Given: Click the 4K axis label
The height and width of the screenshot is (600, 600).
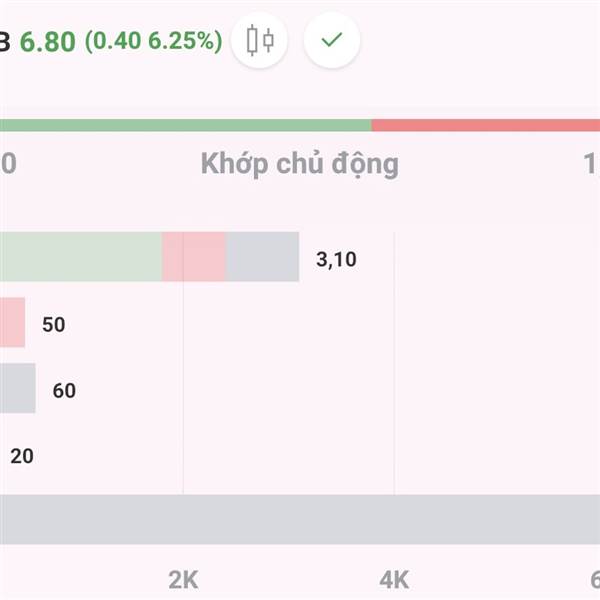Looking at the screenshot, I should point(394,580).
